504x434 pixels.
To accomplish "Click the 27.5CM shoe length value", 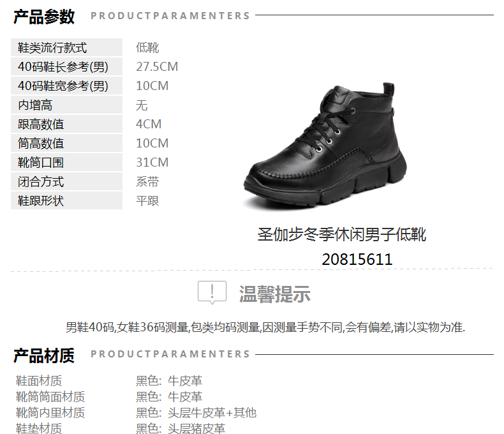I will (157, 67).
